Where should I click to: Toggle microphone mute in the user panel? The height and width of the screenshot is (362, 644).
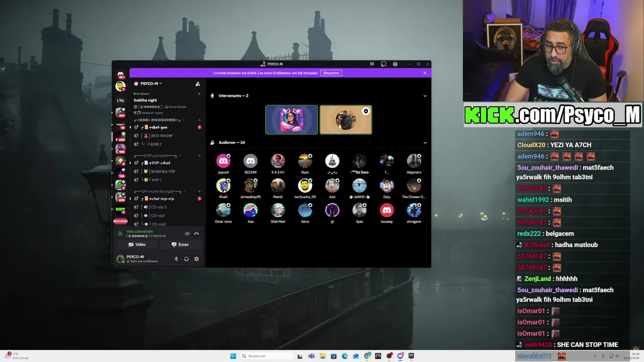[x=176, y=259]
